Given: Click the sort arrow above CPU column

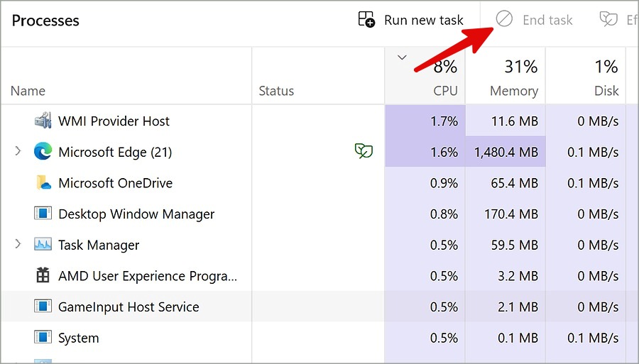Looking at the screenshot, I should pos(403,58).
